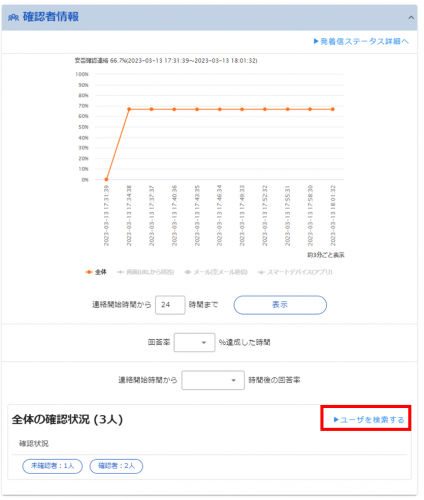Toggle the メール(空メール返信) legend series
This screenshot has height=500, width=424.
tap(216, 272)
